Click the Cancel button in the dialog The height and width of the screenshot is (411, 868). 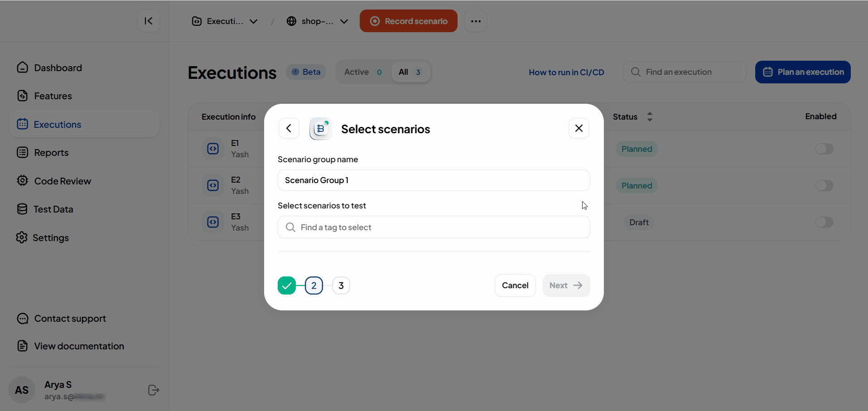[x=515, y=285]
